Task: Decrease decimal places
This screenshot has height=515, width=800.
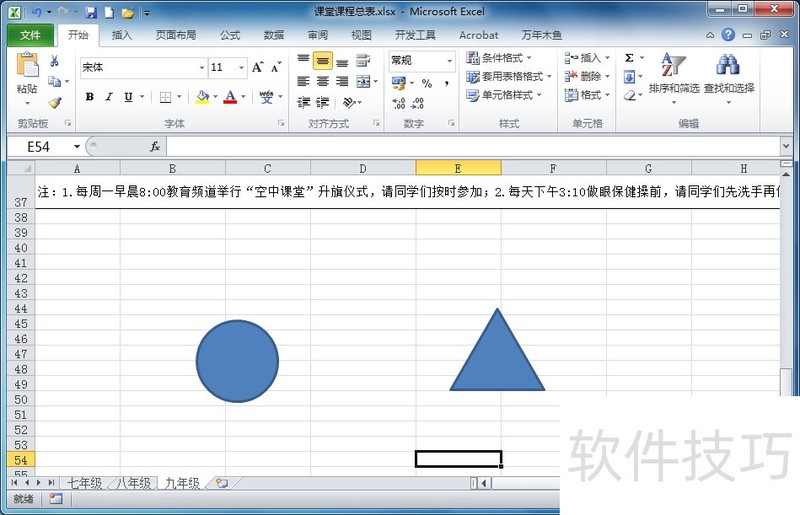Action: tap(418, 103)
